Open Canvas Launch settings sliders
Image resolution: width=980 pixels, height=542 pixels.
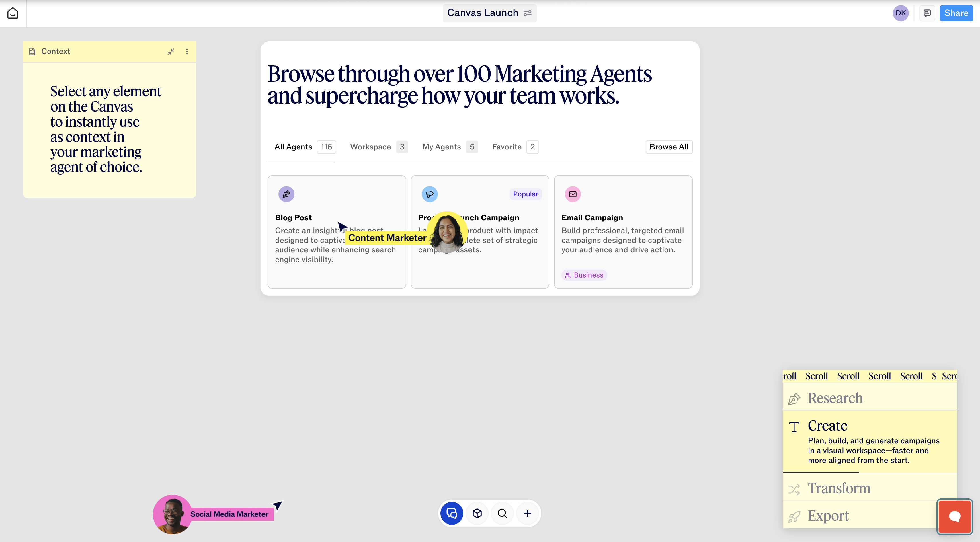coord(528,13)
